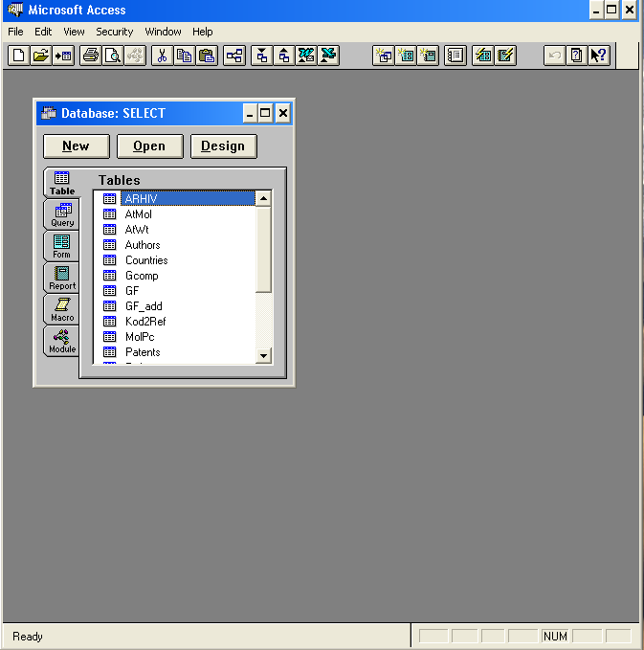
Task: Click the Copy toolbar icon
Action: coord(185,56)
